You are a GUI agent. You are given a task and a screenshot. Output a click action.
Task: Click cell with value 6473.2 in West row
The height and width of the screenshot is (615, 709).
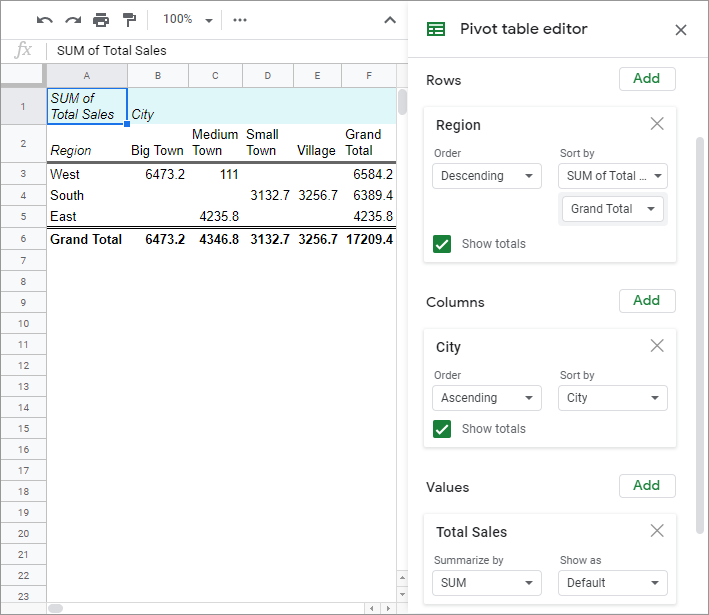[158, 174]
